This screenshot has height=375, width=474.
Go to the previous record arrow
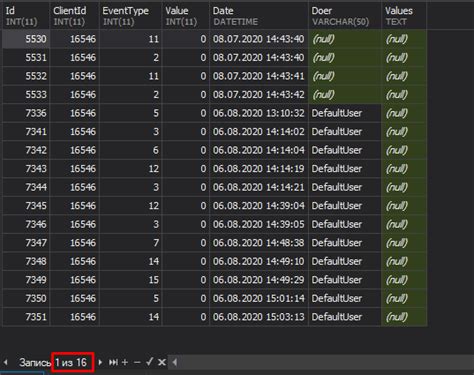[6, 362]
